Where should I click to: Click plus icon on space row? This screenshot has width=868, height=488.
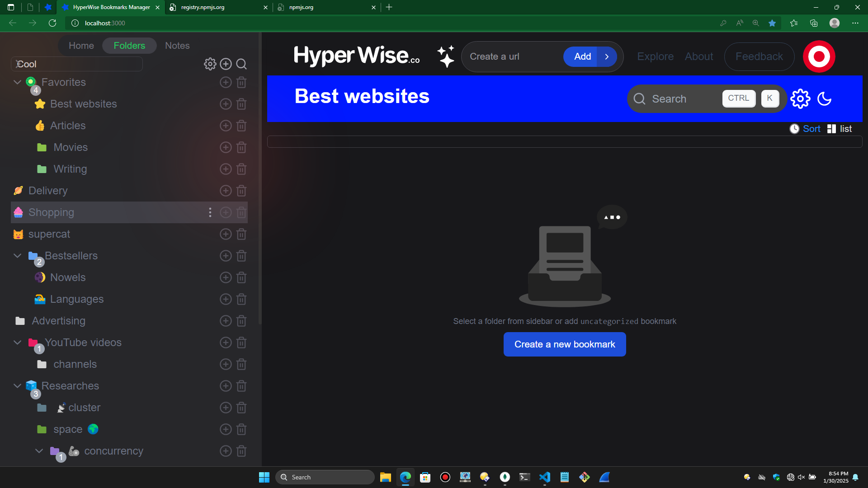226,429
